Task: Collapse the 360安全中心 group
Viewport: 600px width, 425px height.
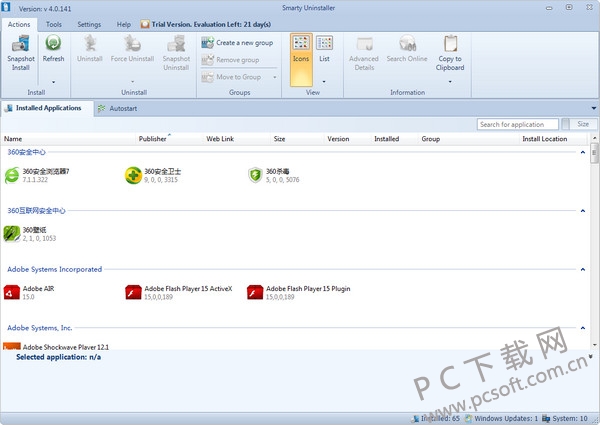Action: point(583,152)
